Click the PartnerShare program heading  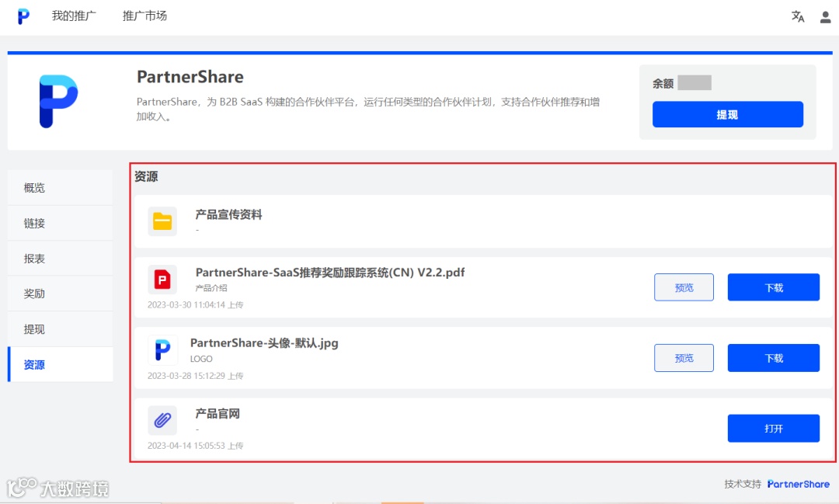click(x=190, y=77)
